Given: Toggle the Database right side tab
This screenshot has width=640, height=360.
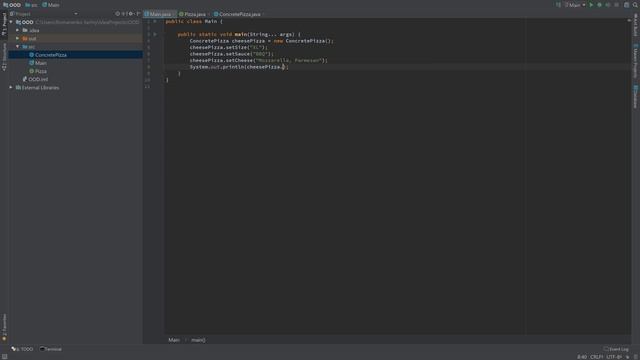Looking at the screenshot, I should pyautogui.click(x=636, y=97).
